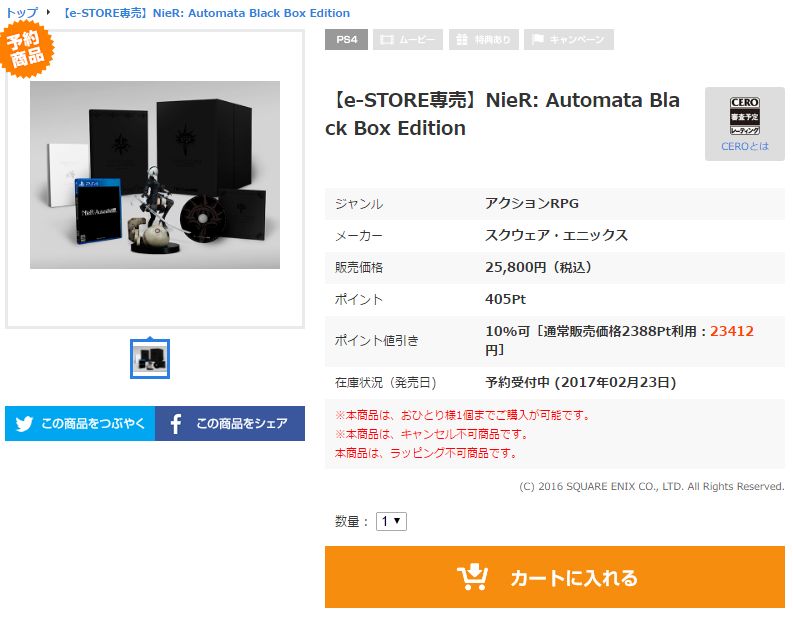Click the main Black Box Edition product image
The image size is (793, 619).
[x=155, y=175]
